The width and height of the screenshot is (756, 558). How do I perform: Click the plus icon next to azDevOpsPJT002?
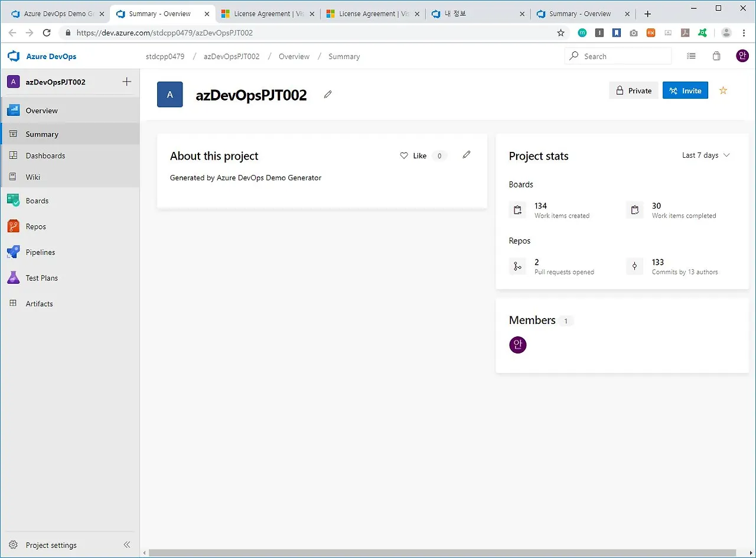pyautogui.click(x=126, y=82)
